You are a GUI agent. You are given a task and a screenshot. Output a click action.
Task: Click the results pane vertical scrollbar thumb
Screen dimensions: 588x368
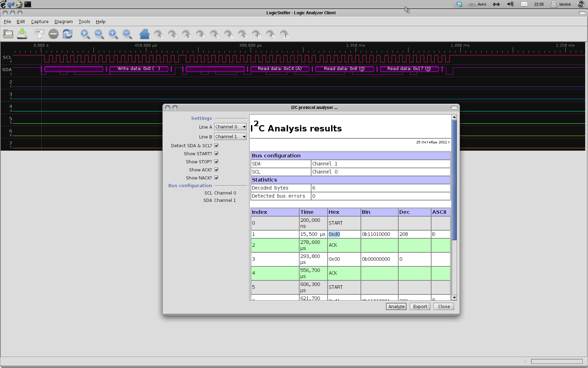tap(454, 180)
